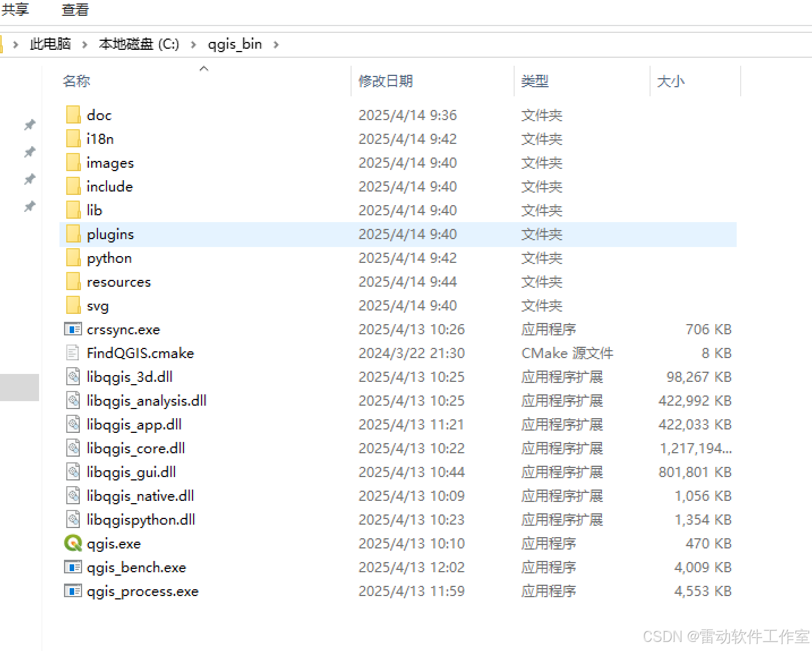The height and width of the screenshot is (651, 812).
Task: Select the file name crssync.exe
Action: pos(123,329)
